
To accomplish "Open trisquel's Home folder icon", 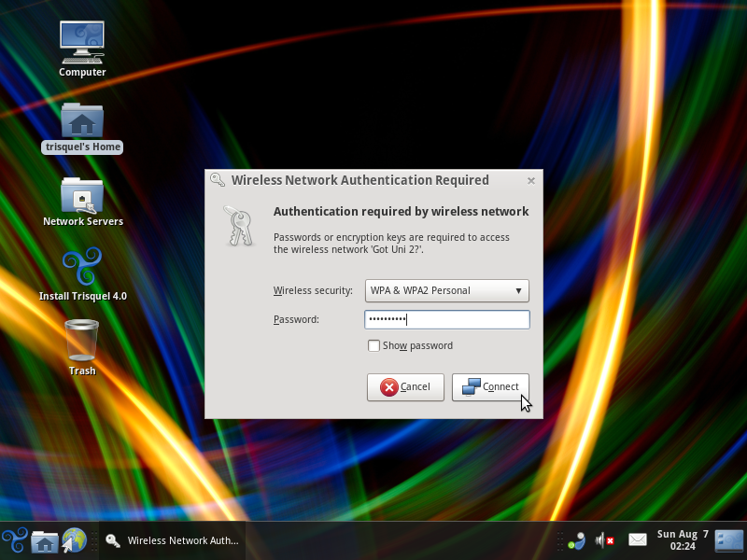I will 82,121.
